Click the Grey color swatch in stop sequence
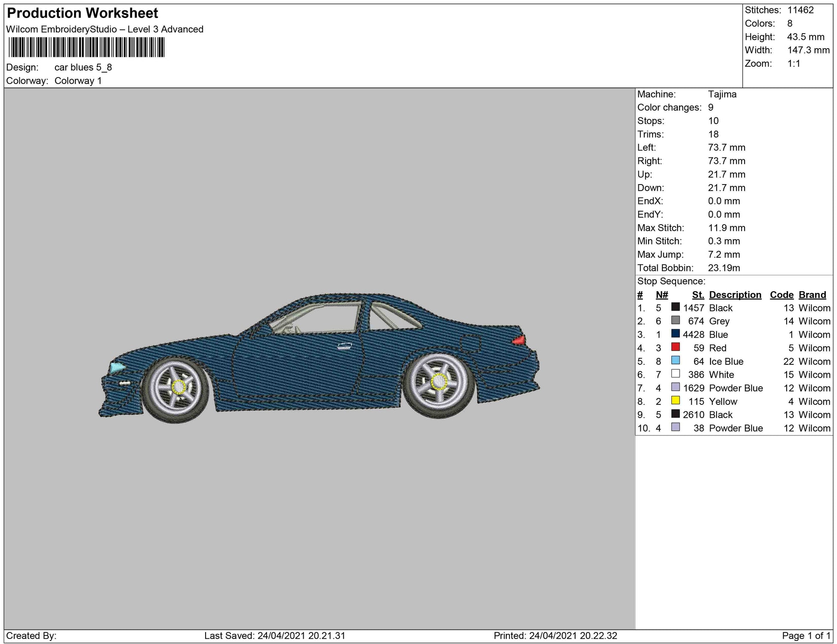The width and height of the screenshot is (837, 644). [675, 320]
